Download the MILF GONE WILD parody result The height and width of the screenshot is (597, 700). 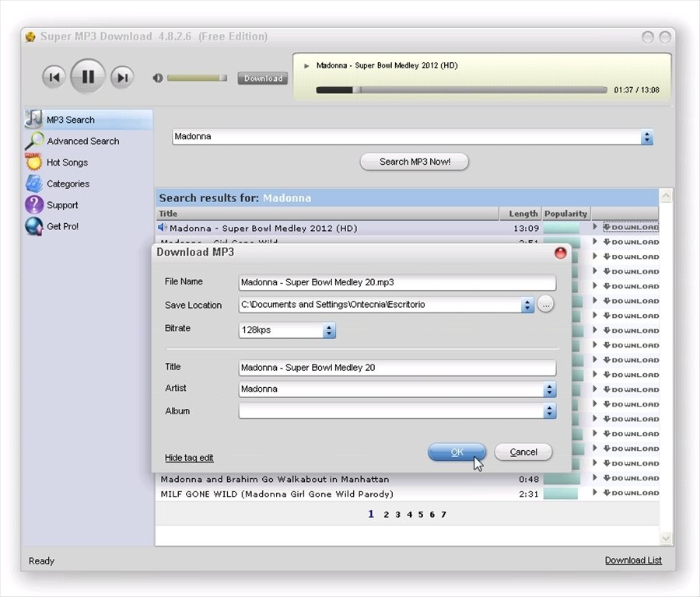pos(631,493)
